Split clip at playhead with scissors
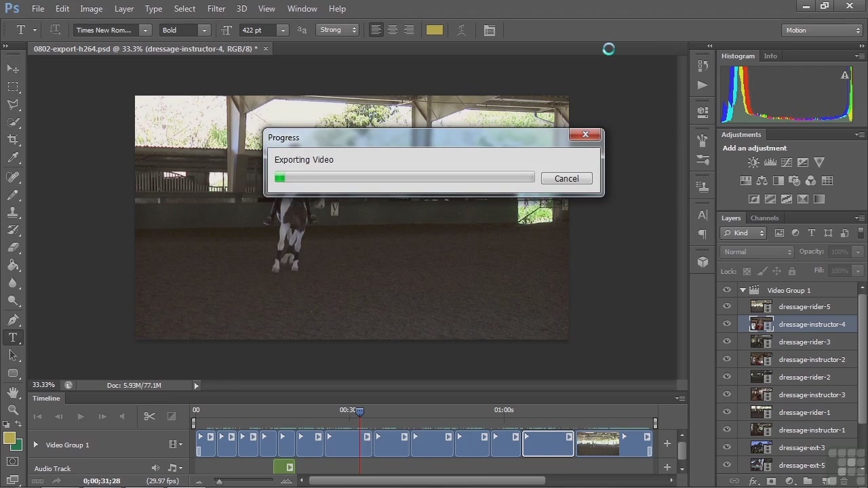The height and width of the screenshot is (488, 868). click(x=149, y=416)
